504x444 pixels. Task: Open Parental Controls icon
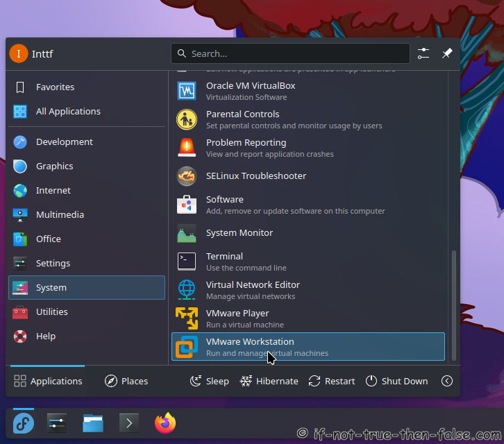(x=187, y=119)
